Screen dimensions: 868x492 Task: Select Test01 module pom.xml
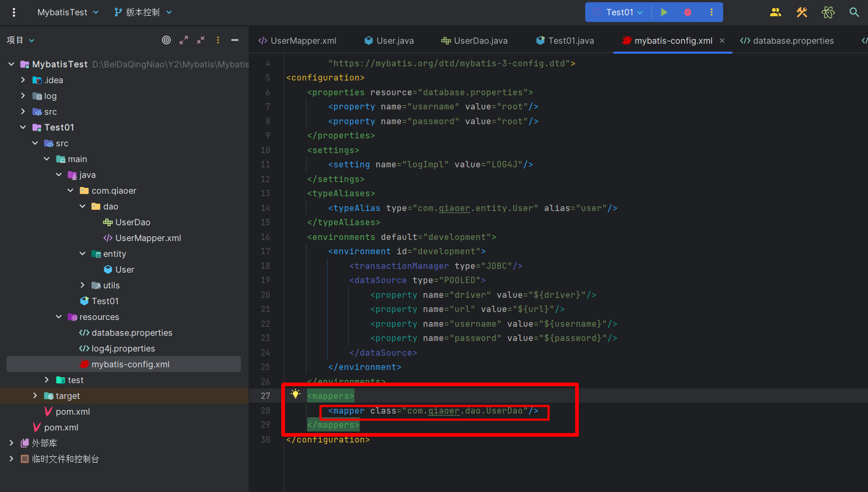67,411
